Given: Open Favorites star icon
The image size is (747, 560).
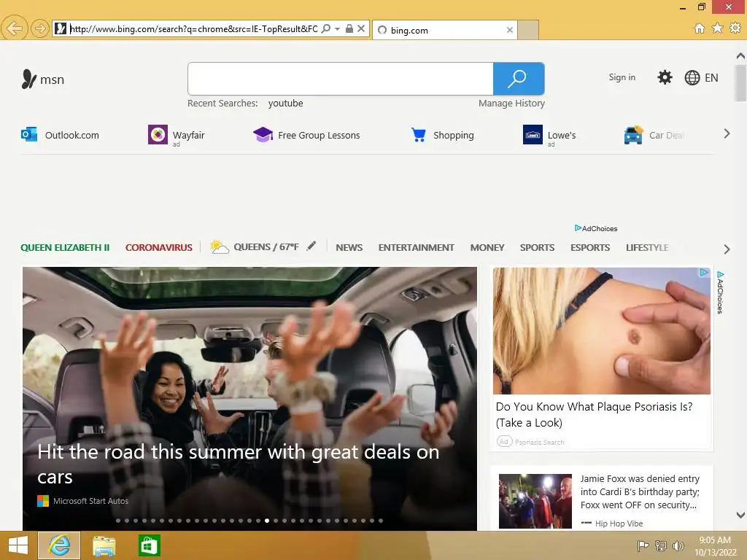Looking at the screenshot, I should pyautogui.click(x=717, y=28).
